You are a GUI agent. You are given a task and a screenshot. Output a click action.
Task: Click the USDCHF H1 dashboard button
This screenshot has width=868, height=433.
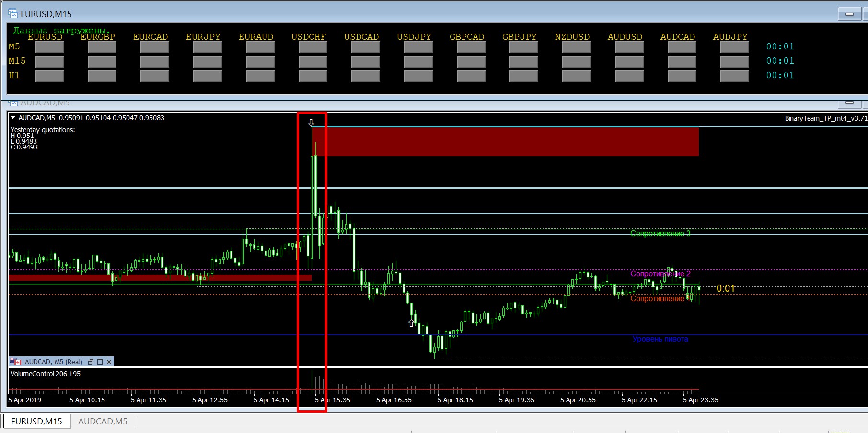pyautogui.click(x=313, y=76)
